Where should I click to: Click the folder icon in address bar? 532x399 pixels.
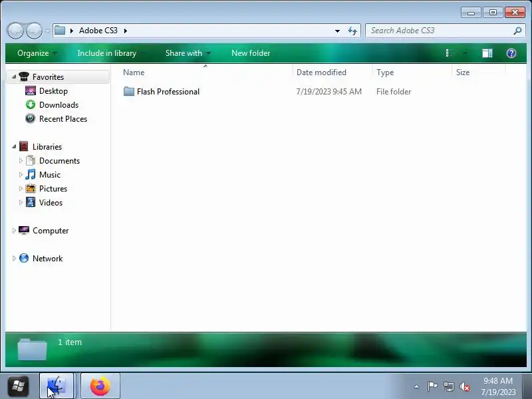click(60, 30)
